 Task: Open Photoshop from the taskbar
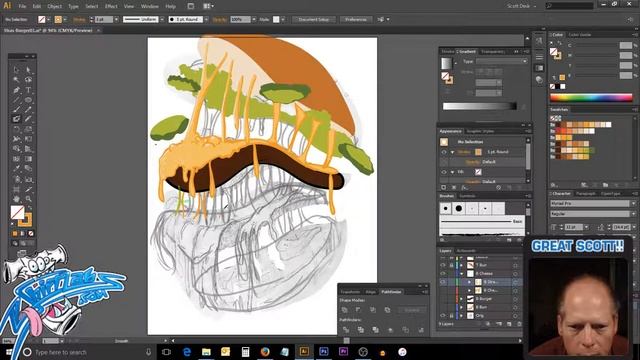pyautogui.click(x=324, y=351)
